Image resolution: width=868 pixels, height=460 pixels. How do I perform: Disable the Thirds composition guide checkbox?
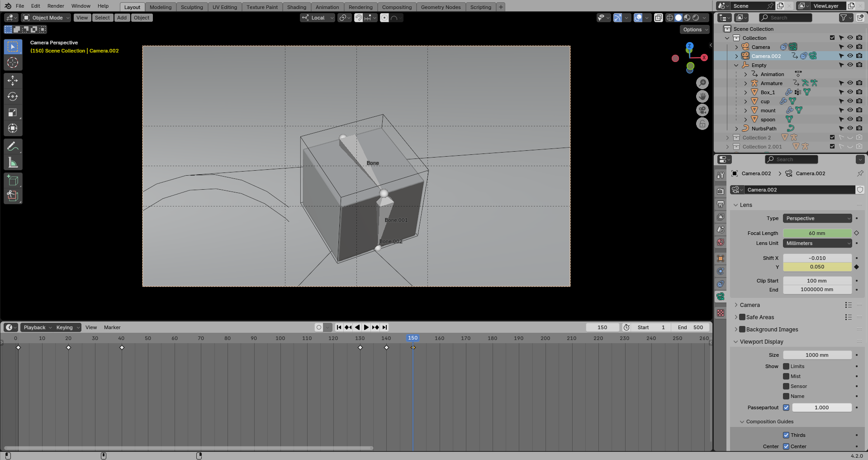pos(786,435)
